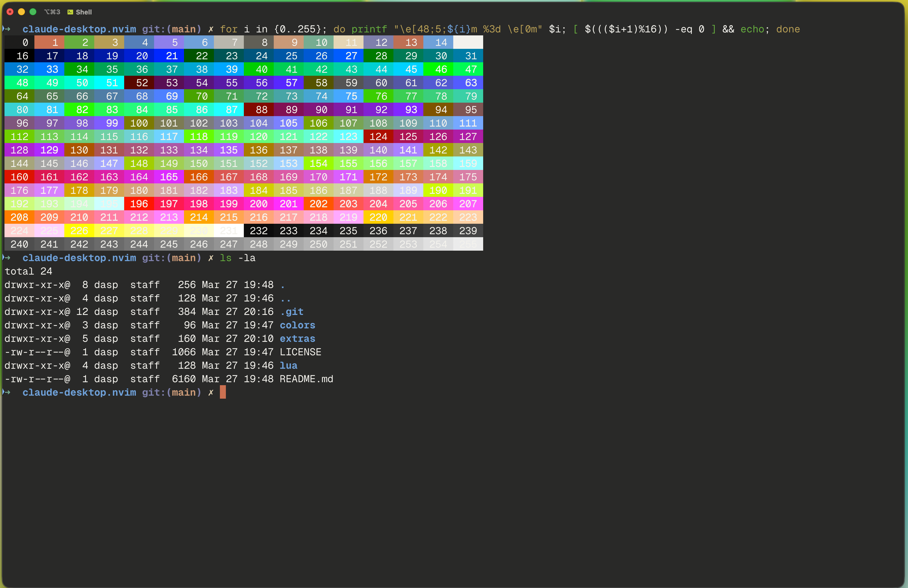Click color swatch number 232

pyautogui.click(x=259, y=231)
